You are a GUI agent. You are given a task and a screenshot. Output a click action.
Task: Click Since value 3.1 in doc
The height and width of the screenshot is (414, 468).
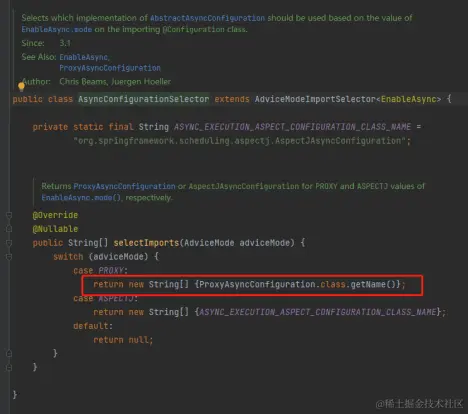pos(65,43)
